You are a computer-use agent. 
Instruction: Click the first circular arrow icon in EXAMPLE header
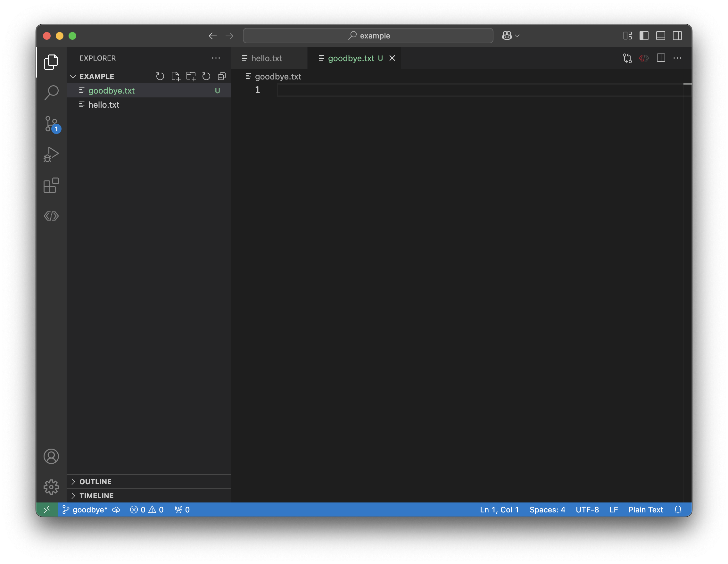point(160,76)
